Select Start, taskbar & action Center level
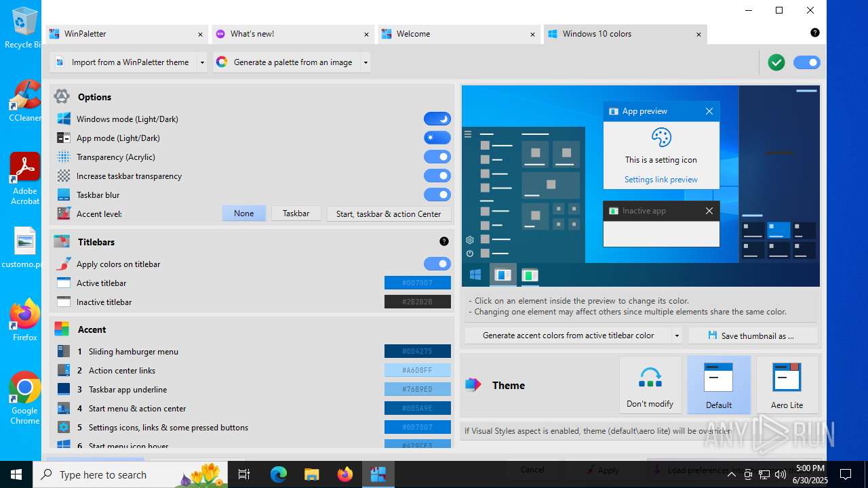 pyautogui.click(x=389, y=213)
